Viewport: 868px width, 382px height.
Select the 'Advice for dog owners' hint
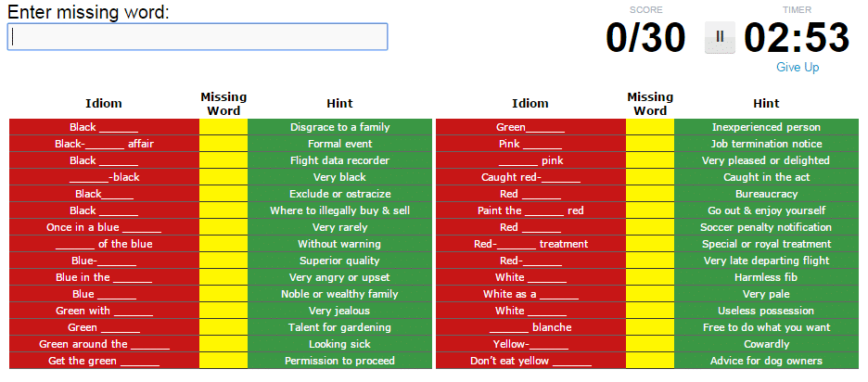coord(766,361)
